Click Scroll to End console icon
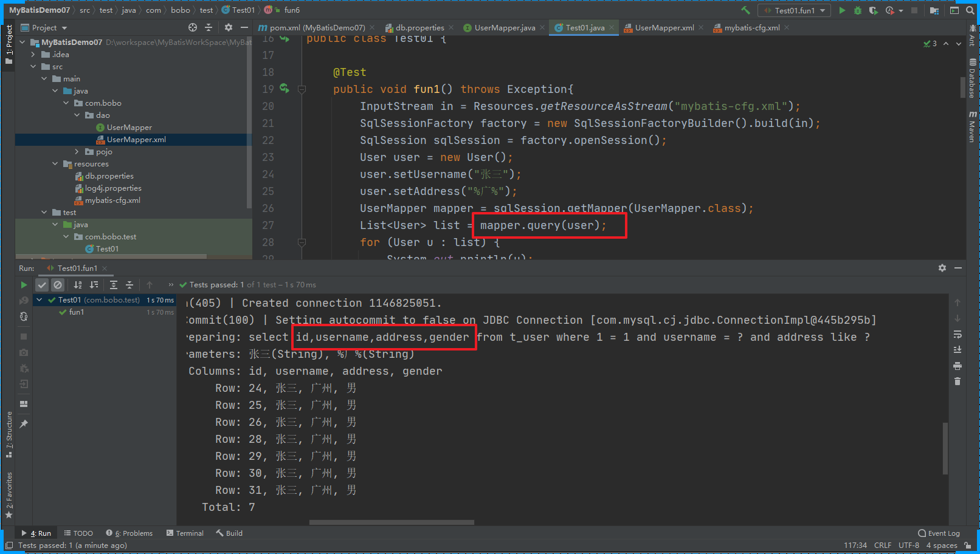 pos(958,349)
